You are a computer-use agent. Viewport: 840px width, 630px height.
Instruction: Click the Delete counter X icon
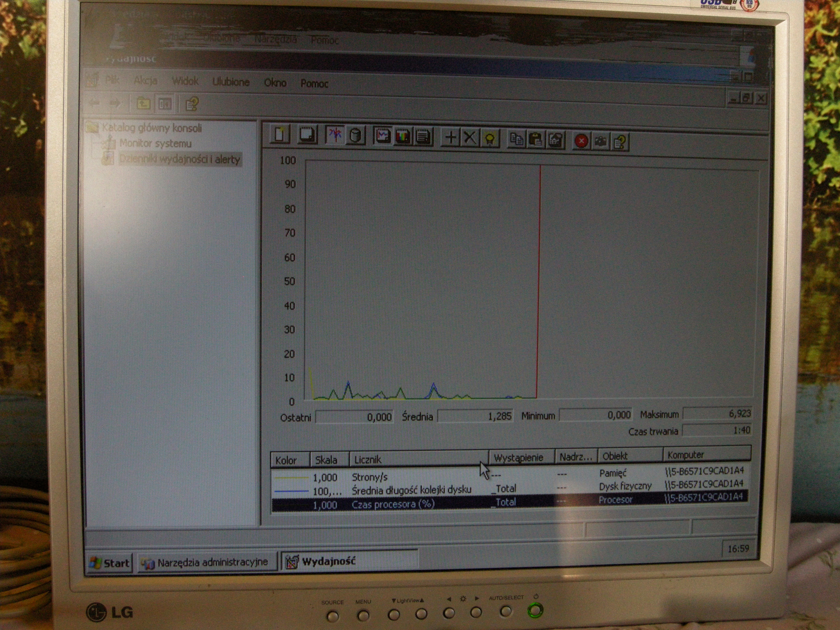[x=470, y=138]
